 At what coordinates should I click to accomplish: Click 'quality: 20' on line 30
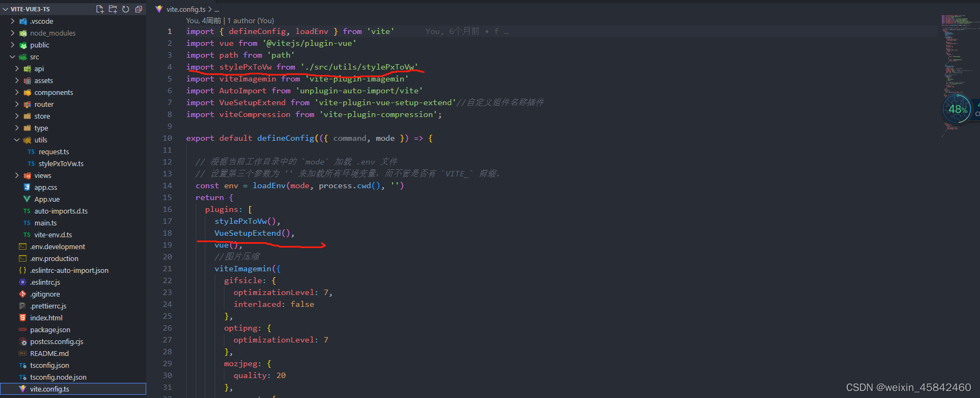[x=259, y=375]
